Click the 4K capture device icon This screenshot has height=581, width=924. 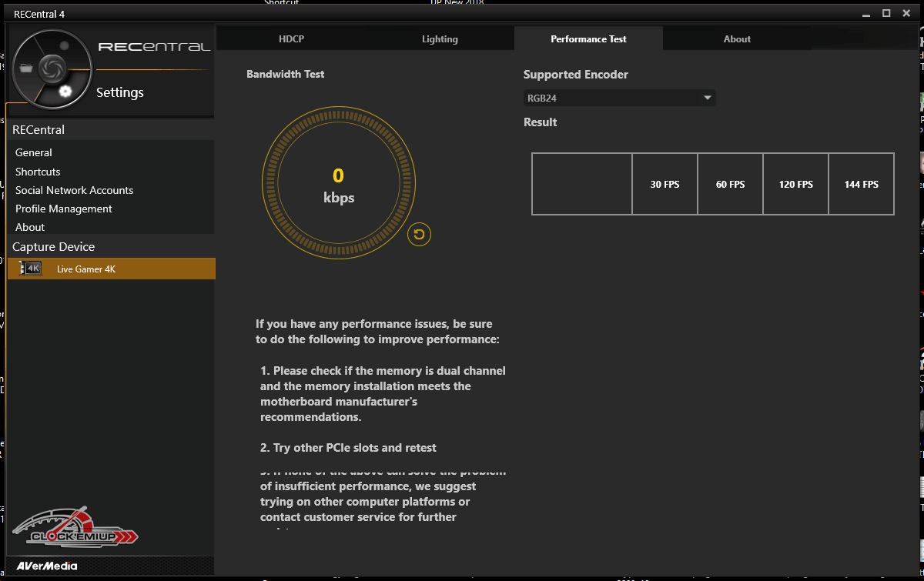[32, 269]
